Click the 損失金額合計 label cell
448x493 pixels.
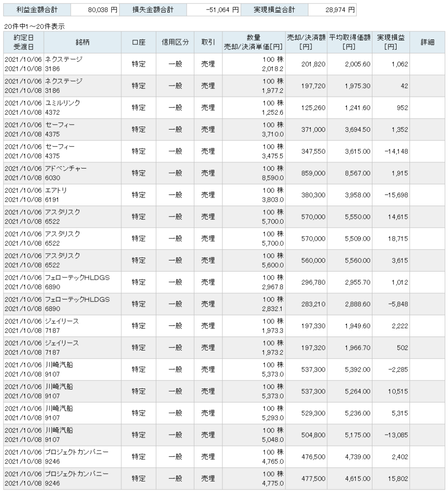coord(153,10)
